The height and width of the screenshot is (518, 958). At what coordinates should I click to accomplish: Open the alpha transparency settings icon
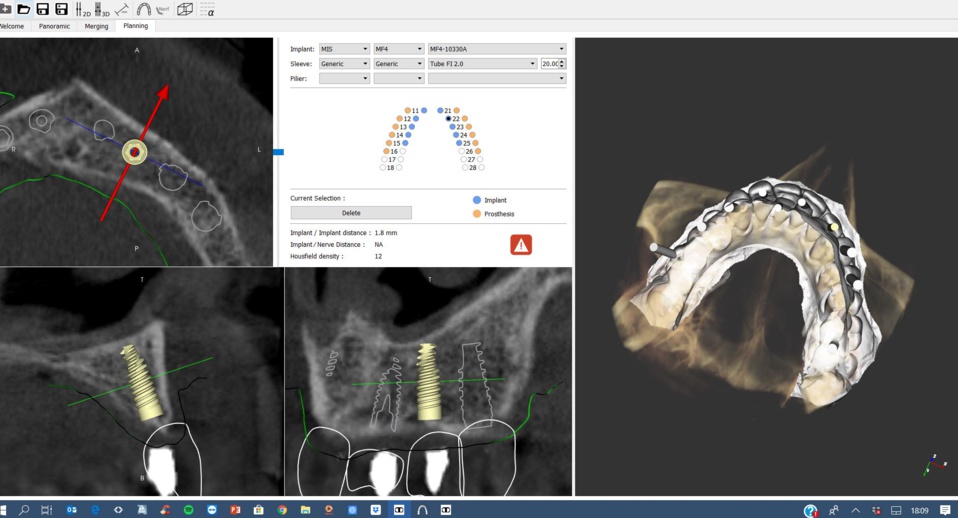coord(207,9)
